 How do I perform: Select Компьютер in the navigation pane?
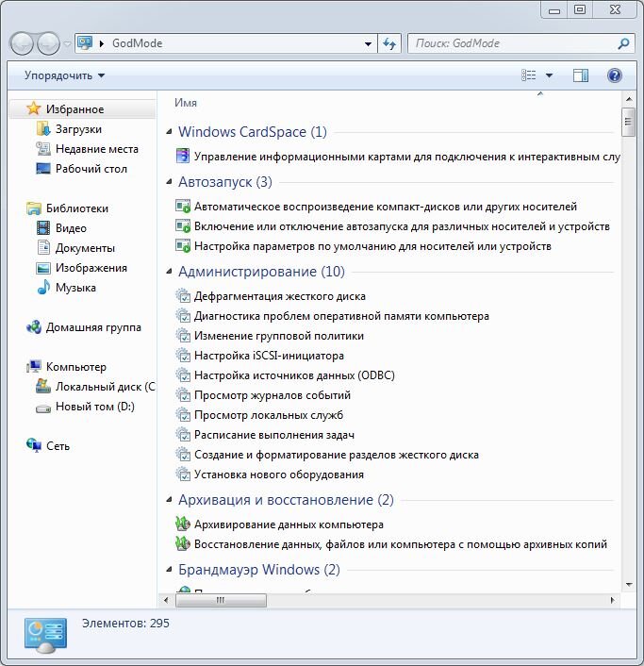click(x=76, y=367)
